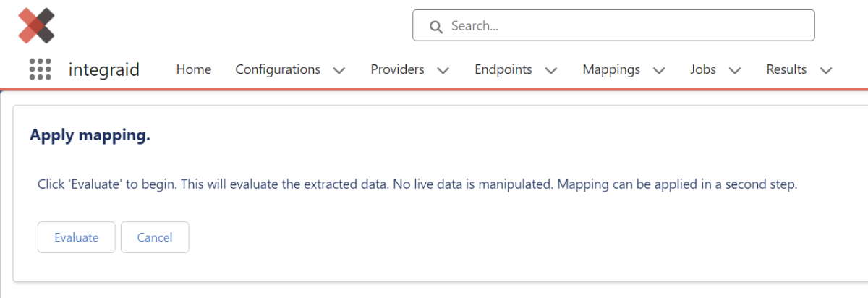868x298 pixels.
Task: Click the integraid app name
Action: 104,70
